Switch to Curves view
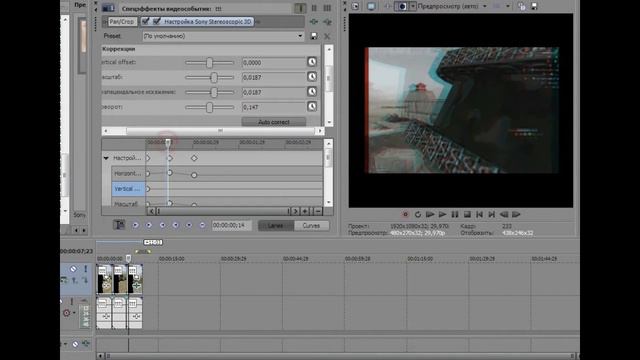This screenshot has height=360, width=640. point(311,226)
